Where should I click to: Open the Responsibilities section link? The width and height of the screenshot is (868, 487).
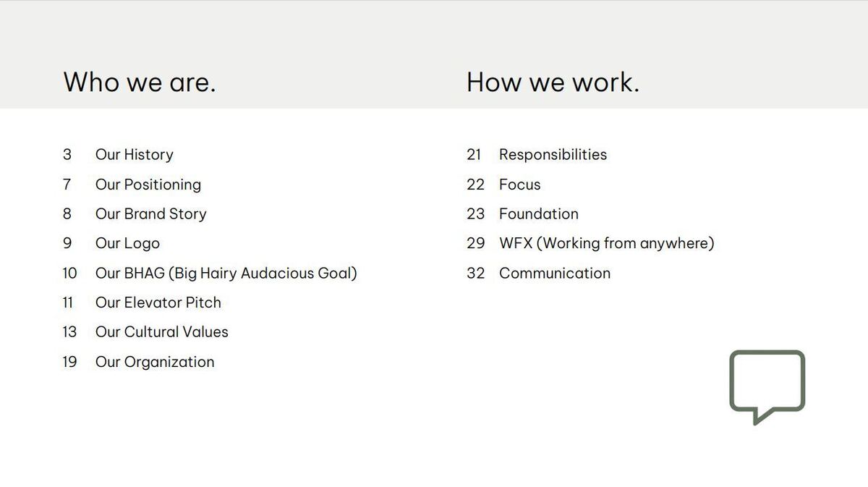coord(553,155)
